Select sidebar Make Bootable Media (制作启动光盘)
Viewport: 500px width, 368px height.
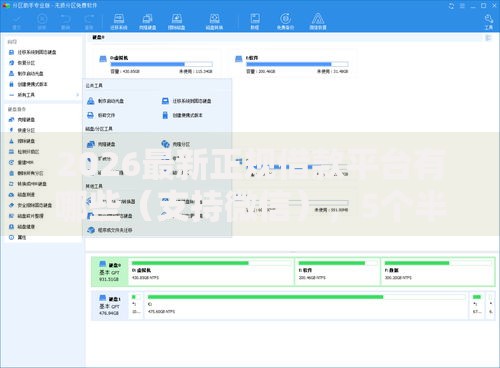pos(26,74)
